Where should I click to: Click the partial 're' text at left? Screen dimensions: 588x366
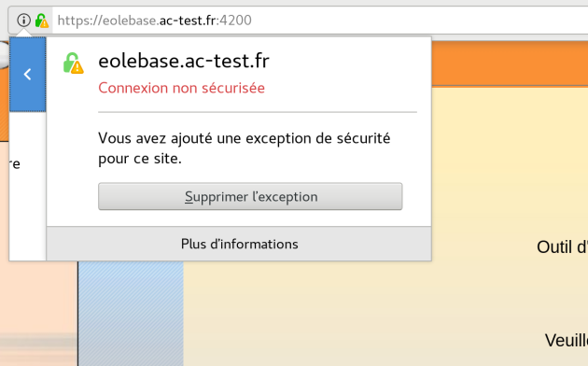click(15, 164)
